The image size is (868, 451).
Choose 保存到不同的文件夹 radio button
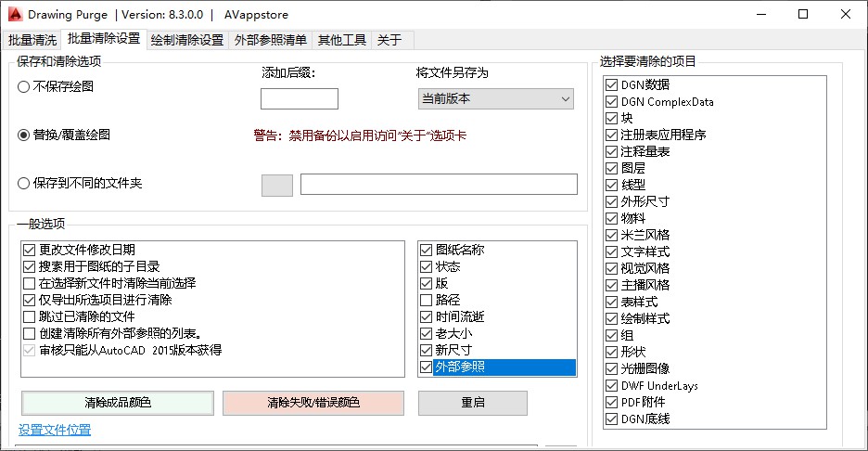point(24,184)
